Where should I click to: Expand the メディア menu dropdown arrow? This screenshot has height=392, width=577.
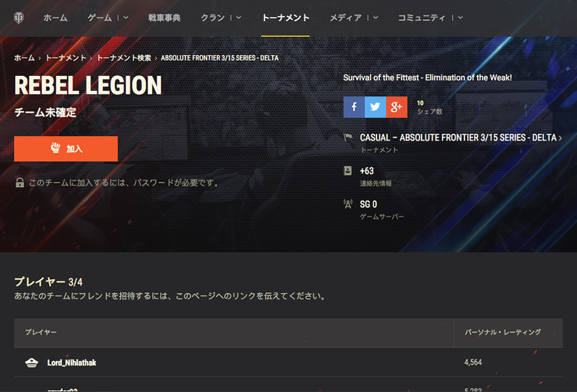[375, 18]
